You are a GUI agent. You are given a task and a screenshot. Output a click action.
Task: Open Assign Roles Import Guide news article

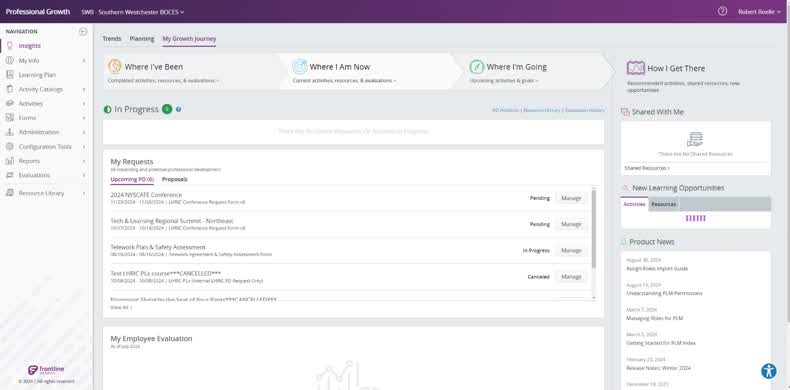point(656,269)
